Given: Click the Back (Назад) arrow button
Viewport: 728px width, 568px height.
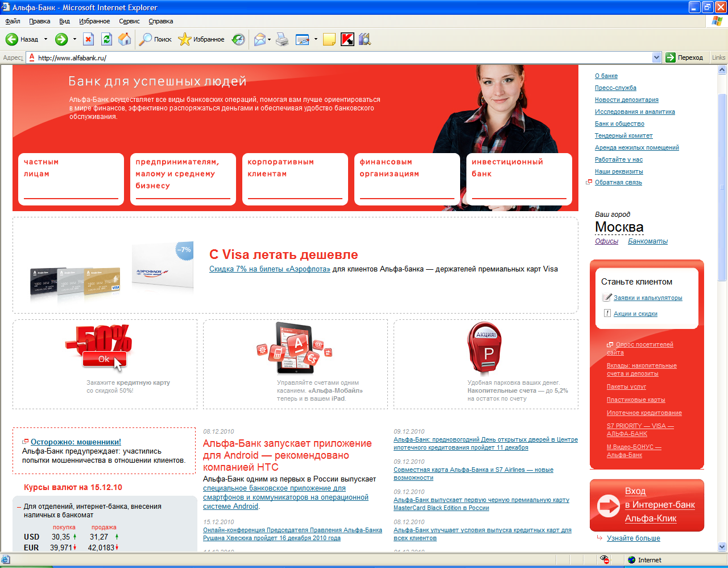Looking at the screenshot, I should tap(22, 39).
